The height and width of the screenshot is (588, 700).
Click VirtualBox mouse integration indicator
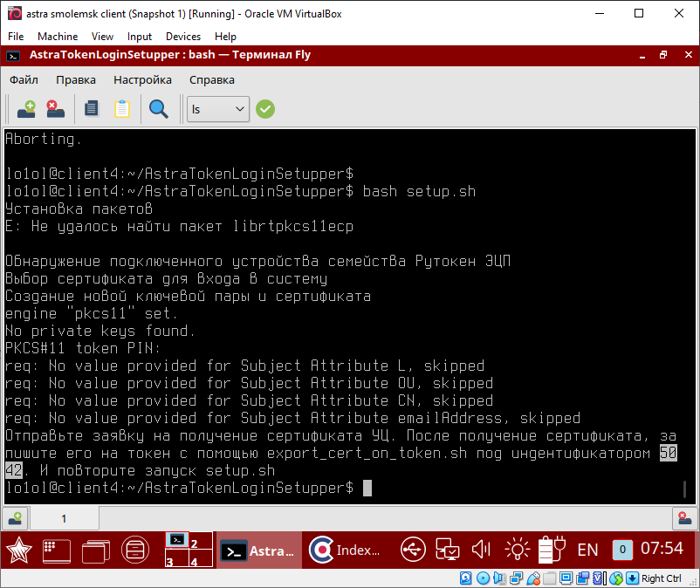(x=616, y=578)
